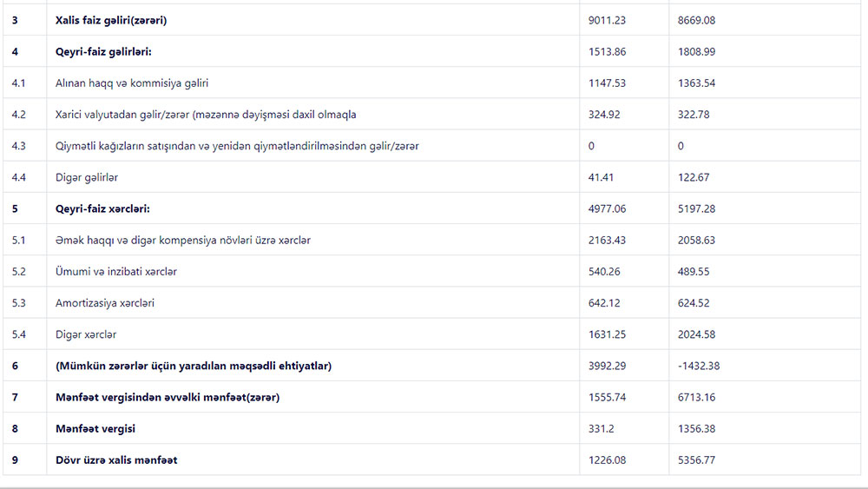Select the value 4977.06 cell
This screenshot has height=489, width=868.
607,209
